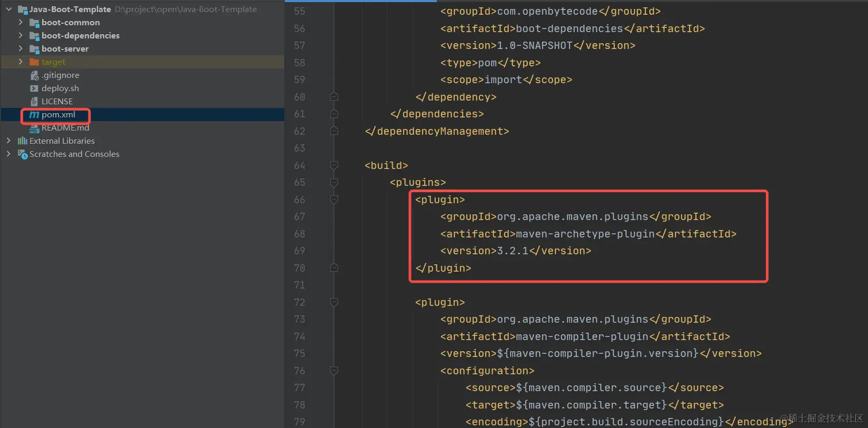Click the .gitignore file icon
The height and width of the screenshot is (428, 868).
[x=34, y=75]
